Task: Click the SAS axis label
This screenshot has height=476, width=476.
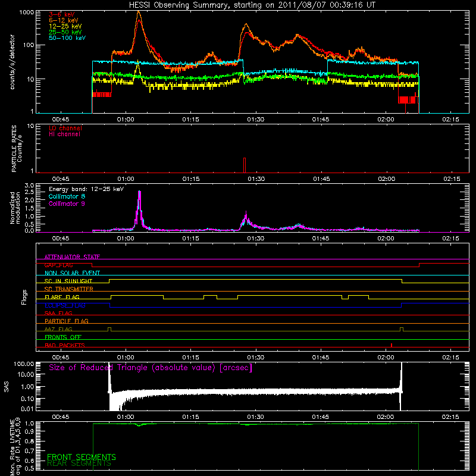Action: click(6, 387)
